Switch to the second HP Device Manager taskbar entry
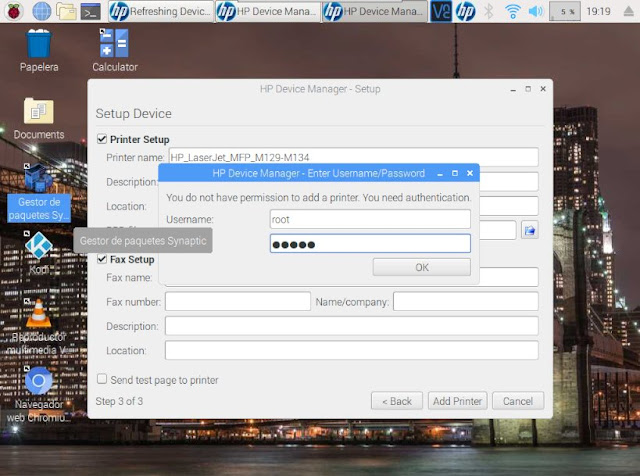The height and width of the screenshot is (476, 640). point(268,11)
